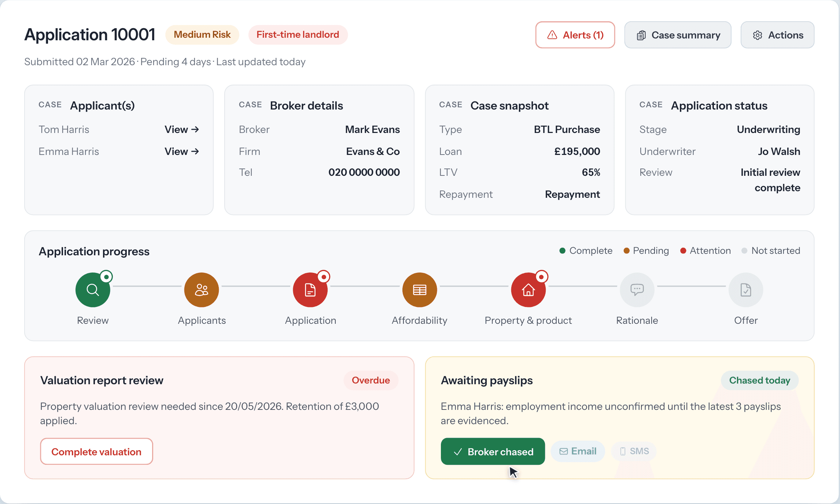The width and height of the screenshot is (840, 504).
Task: Click the Underwriting stage value
Action: 769,129
